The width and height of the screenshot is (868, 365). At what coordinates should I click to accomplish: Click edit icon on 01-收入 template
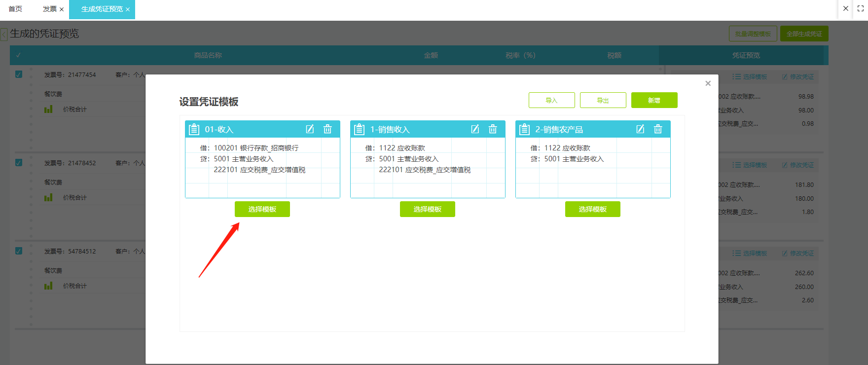310,129
